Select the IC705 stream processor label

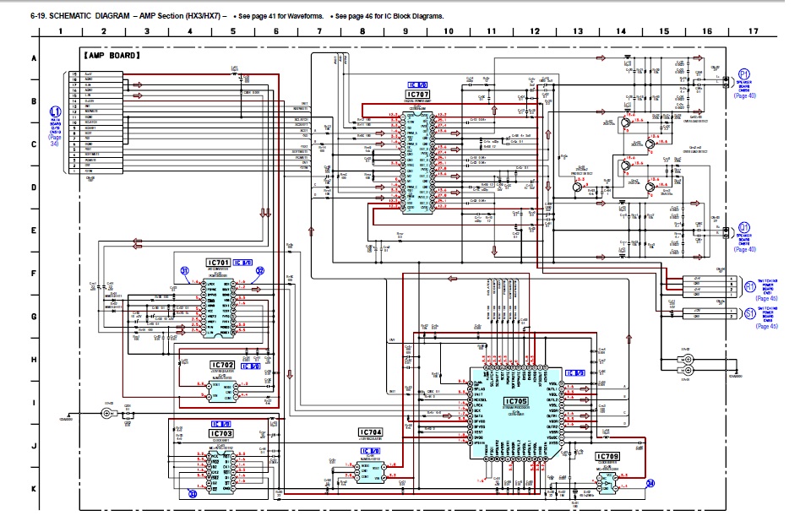pos(515,401)
